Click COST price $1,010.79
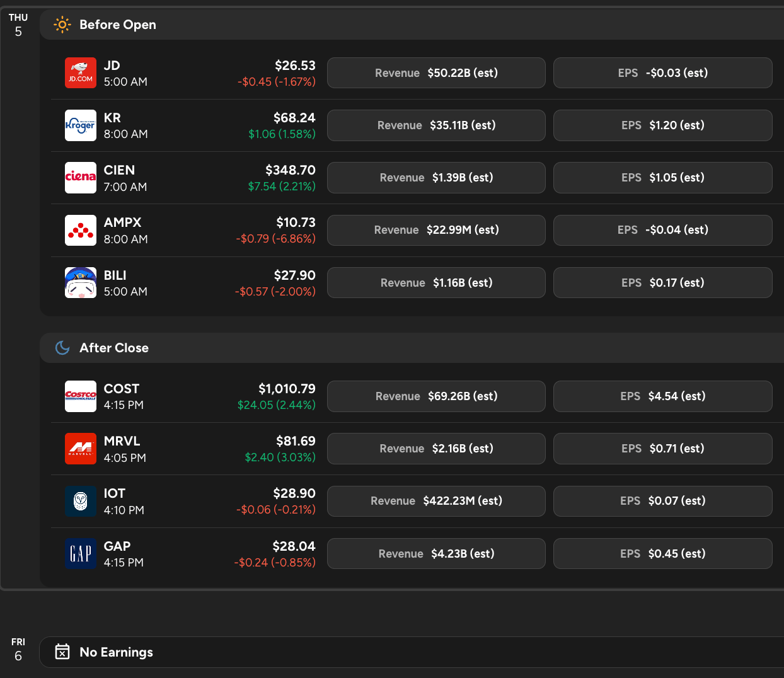The height and width of the screenshot is (678, 784). [x=287, y=389]
